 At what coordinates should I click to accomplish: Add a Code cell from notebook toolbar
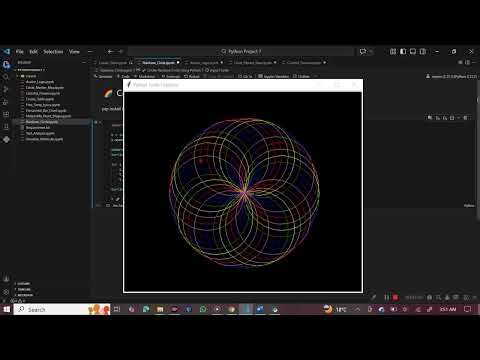(123, 76)
